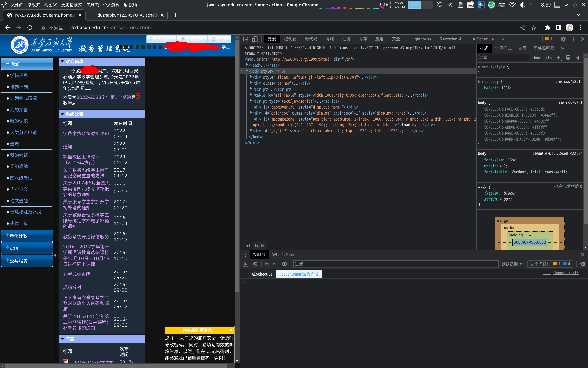Create live expression with the eye icon

click(x=285, y=264)
